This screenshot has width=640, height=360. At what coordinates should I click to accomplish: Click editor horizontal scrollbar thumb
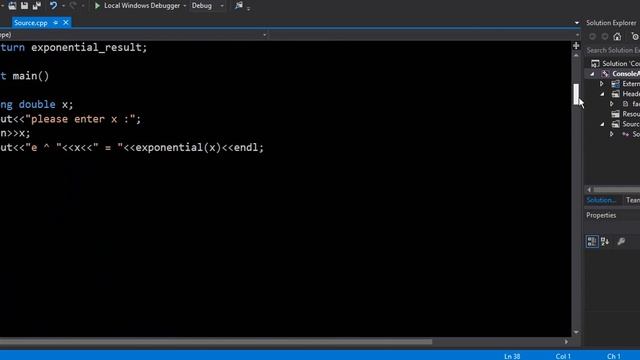(216, 342)
